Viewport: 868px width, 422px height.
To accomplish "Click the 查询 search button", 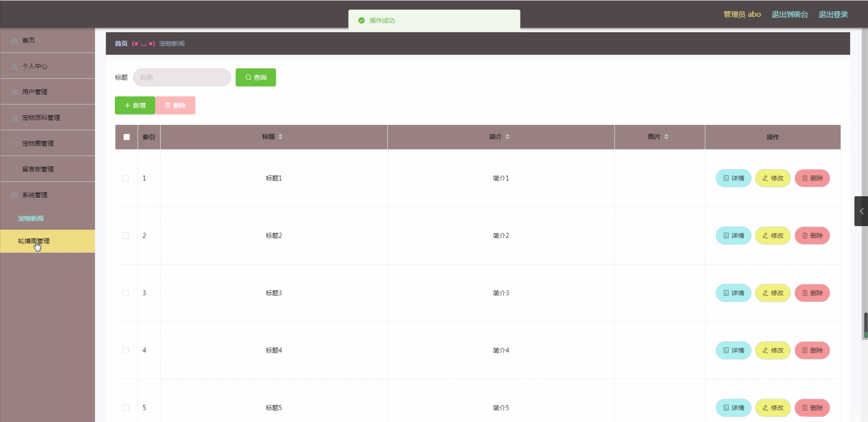I will point(256,77).
